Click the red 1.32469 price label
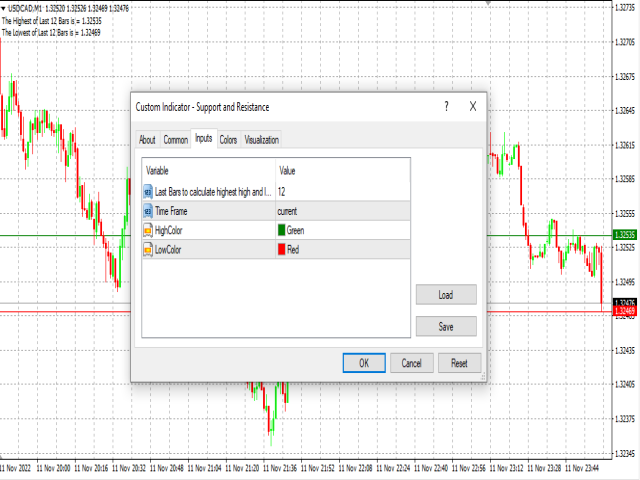Screen dimensions: 640x480 pos(625,311)
